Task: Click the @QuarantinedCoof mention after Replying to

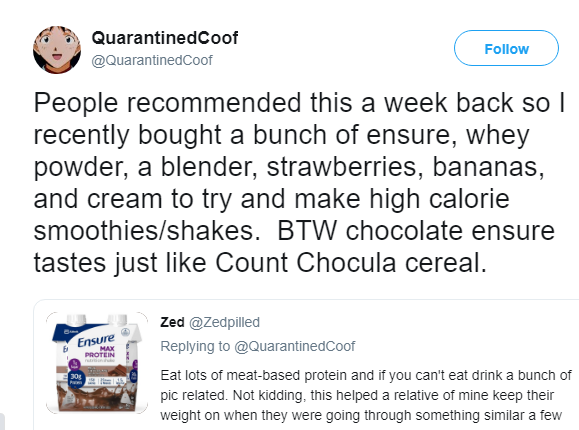Action: pos(295,346)
